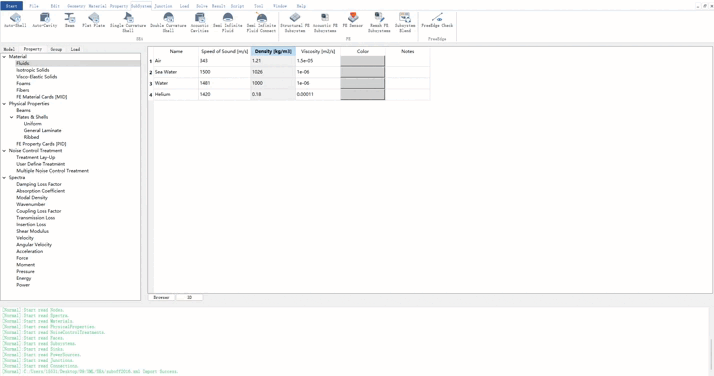The width and height of the screenshot is (714, 376).
Task: Open the File menu
Action: 34,6
